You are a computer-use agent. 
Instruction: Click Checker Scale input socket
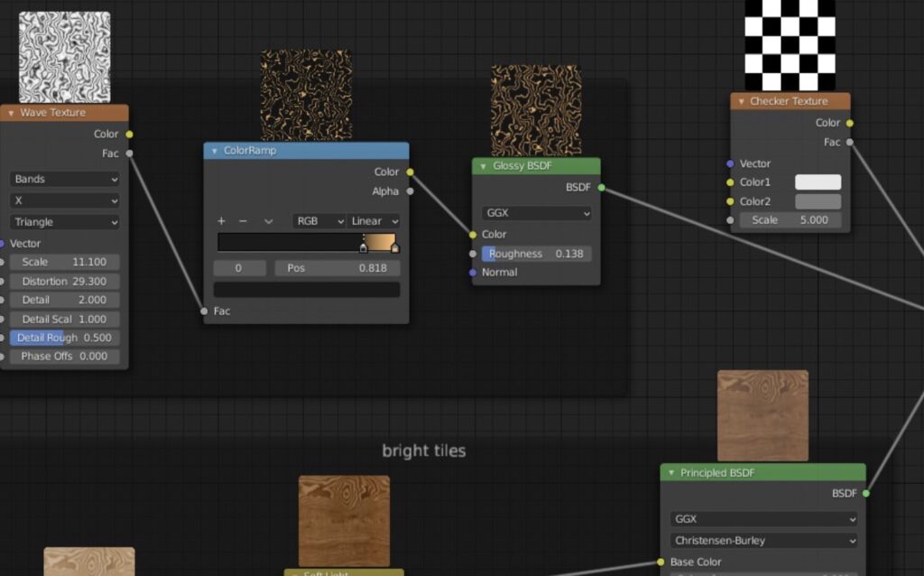(x=730, y=220)
